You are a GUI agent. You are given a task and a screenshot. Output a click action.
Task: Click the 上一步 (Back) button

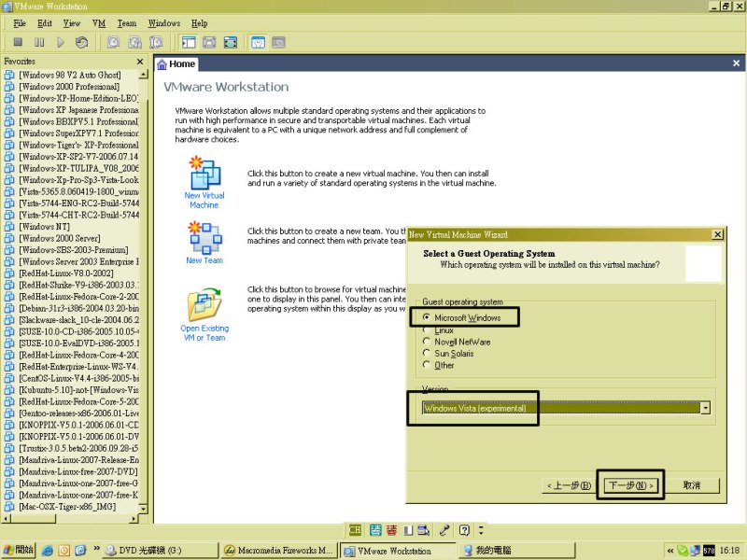point(569,485)
